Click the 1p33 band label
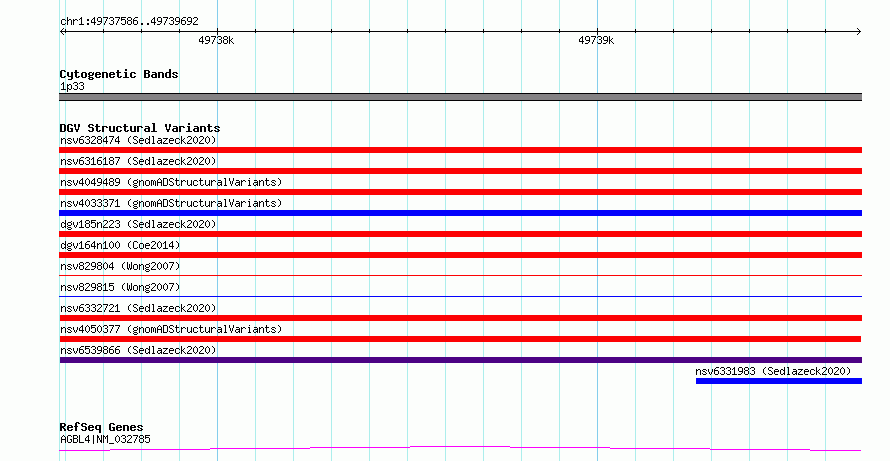Screen dimensions: 890x461 tap(72, 86)
